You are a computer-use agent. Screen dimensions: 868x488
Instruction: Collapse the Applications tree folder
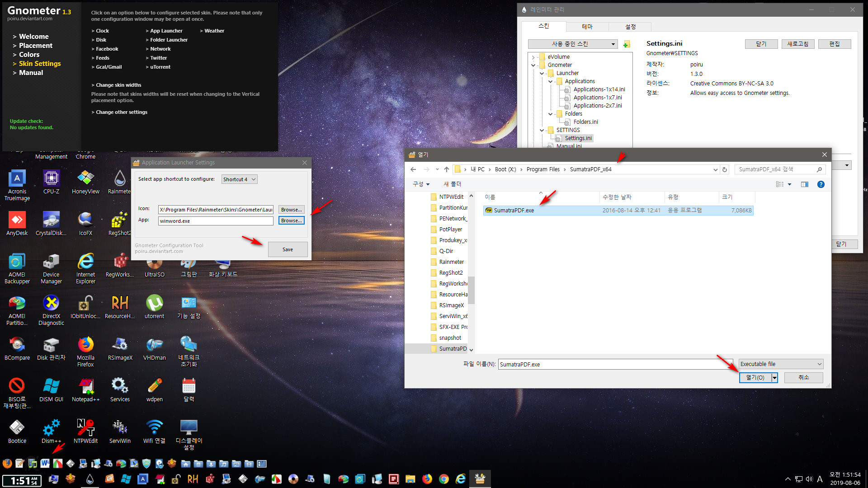tap(550, 81)
